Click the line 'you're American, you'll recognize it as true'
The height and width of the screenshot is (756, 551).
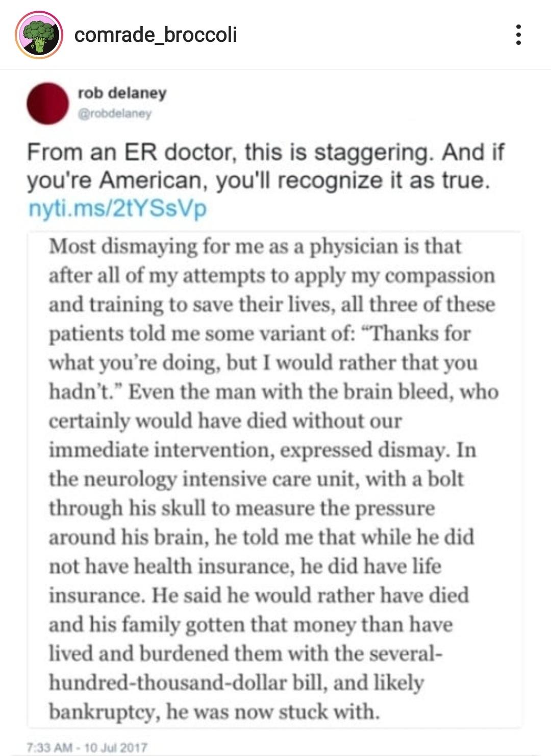(x=258, y=180)
